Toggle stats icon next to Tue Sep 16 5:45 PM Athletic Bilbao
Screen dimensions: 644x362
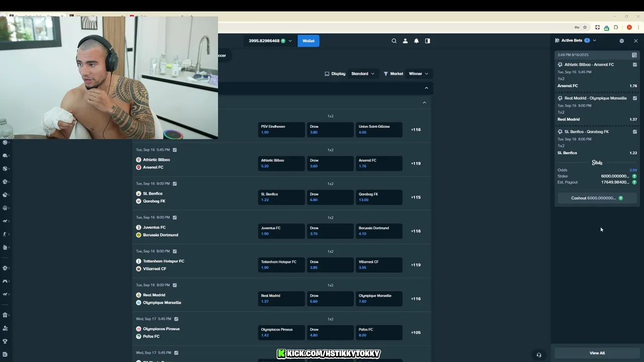[175, 150]
